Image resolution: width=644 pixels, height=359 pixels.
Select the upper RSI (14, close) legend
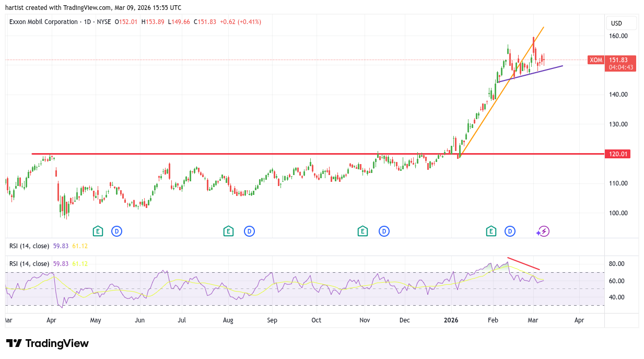[29, 246]
